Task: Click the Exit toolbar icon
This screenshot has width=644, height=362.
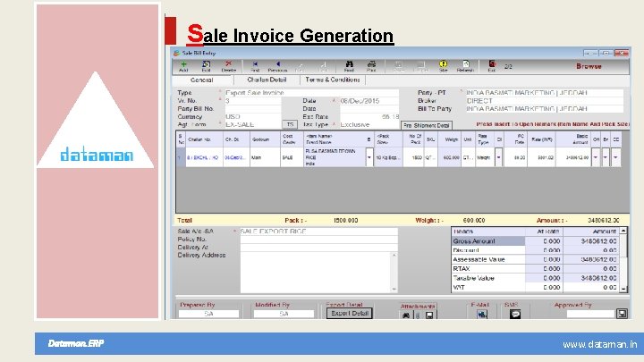Action: click(492, 65)
